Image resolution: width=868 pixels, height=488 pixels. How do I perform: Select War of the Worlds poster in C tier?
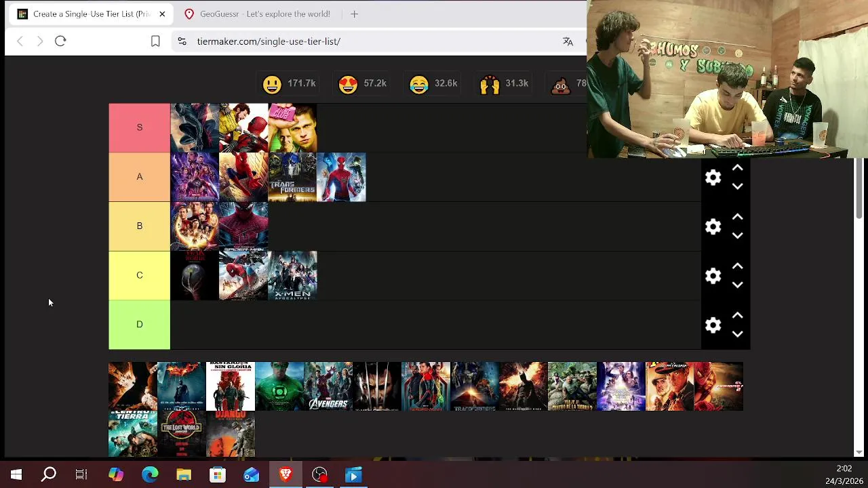(195, 276)
